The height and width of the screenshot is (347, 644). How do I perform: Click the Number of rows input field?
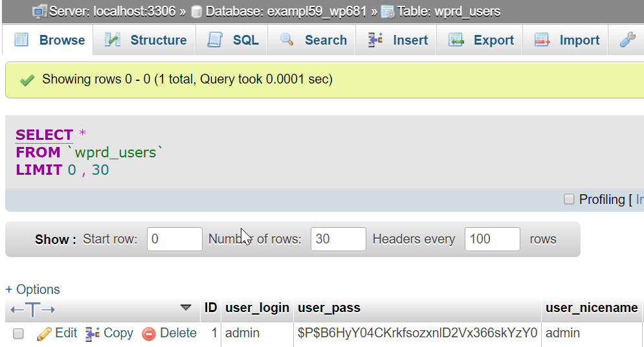[338, 239]
